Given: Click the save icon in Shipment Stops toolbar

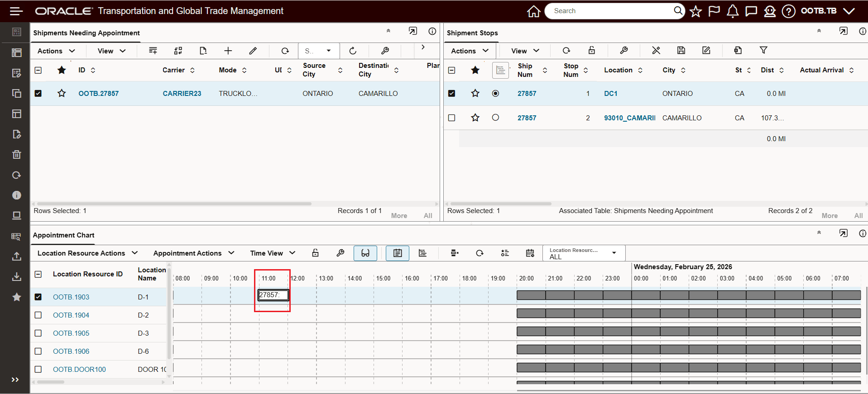Looking at the screenshot, I should [x=681, y=50].
